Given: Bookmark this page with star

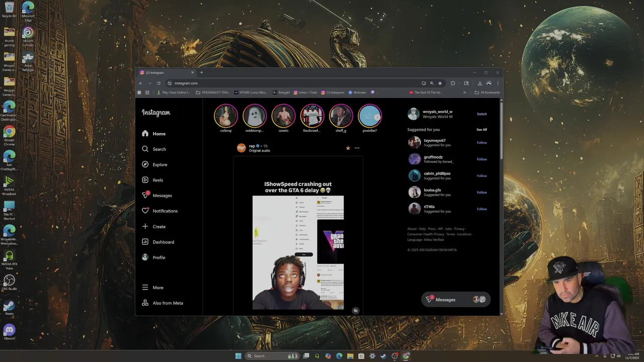Looking at the screenshot, I should pyautogui.click(x=440, y=83).
